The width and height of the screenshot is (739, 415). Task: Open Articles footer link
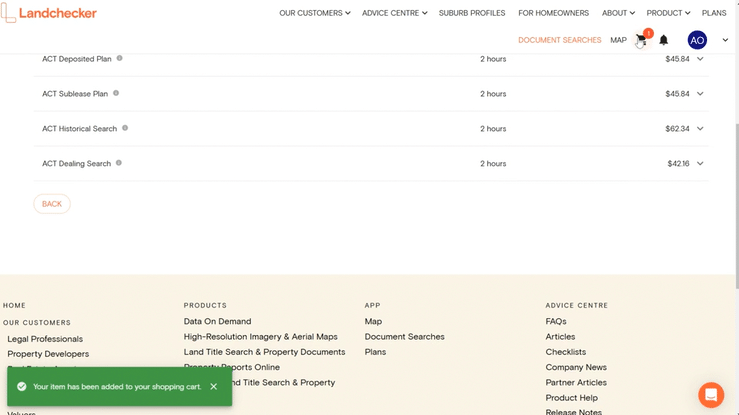click(560, 336)
